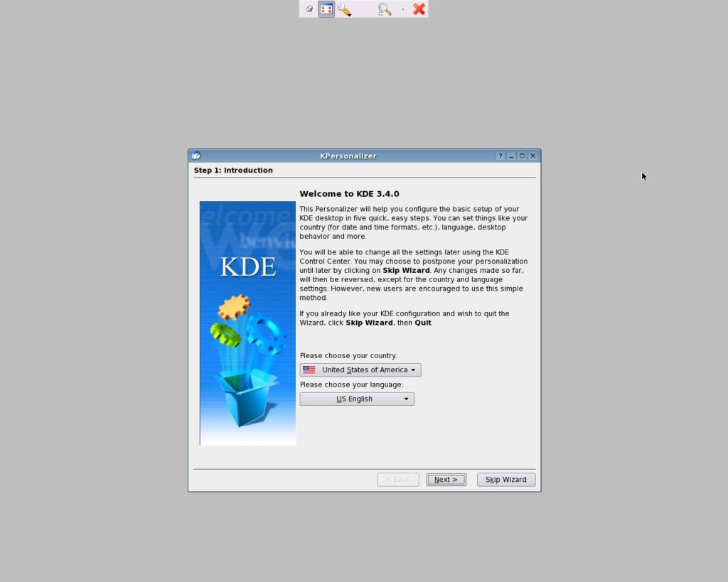Click the Skip Wizard button

point(506,480)
